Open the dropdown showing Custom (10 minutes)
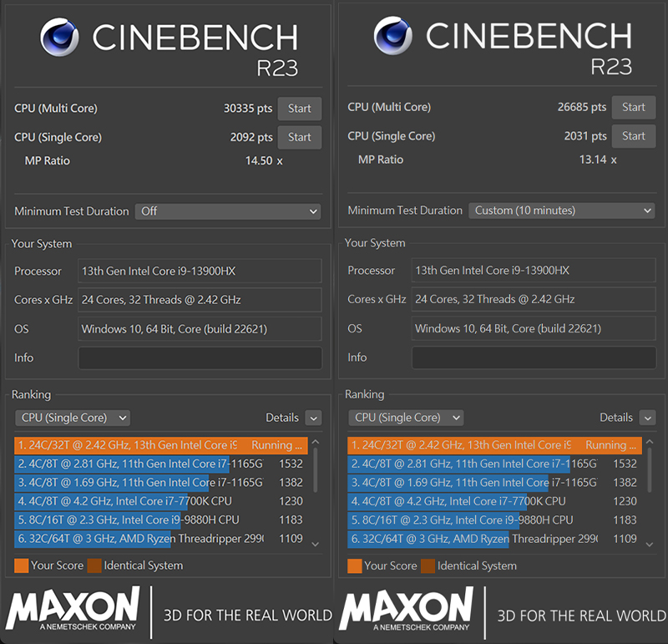Viewport: 668px width, 644px height. click(561, 210)
